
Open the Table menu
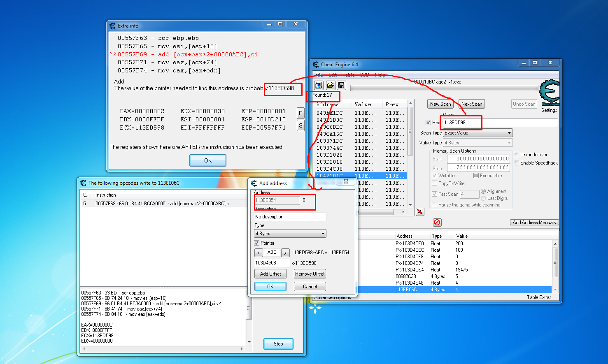348,75
